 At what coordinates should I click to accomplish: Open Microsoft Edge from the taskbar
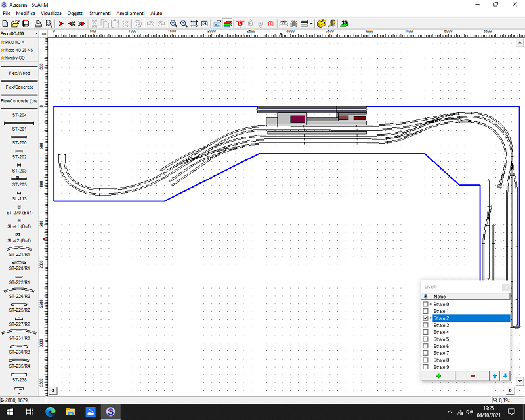point(50,411)
